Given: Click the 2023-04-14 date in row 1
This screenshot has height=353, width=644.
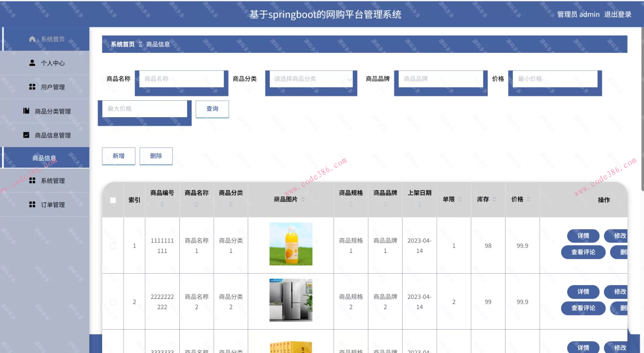Looking at the screenshot, I should pyautogui.click(x=419, y=246).
